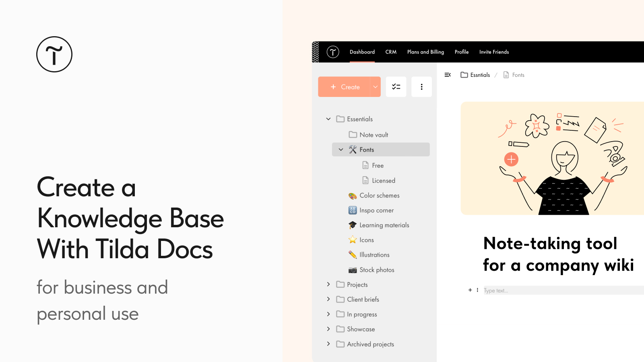Click the Inspo corner ABCD icon

pyautogui.click(x=353, y=210)
